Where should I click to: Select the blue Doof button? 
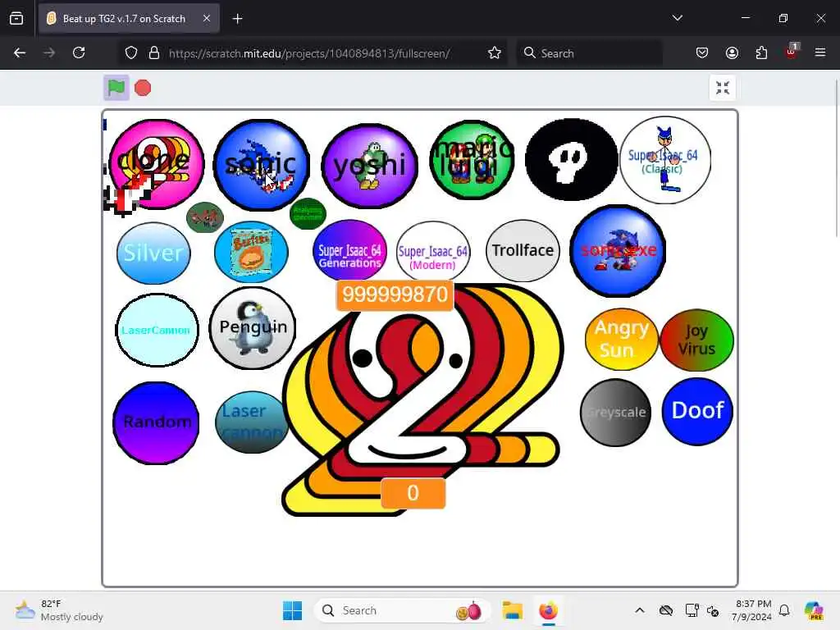tap(697, 412)
